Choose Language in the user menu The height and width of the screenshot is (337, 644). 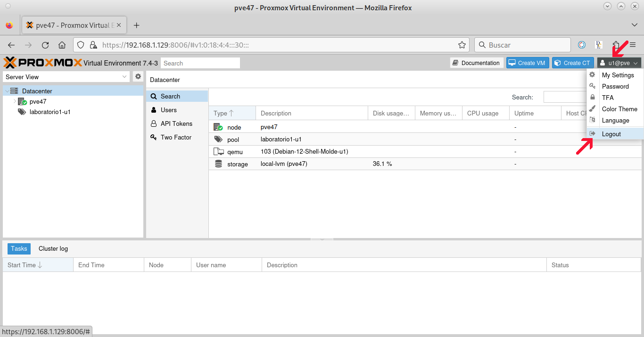click(x=615, y=120)
